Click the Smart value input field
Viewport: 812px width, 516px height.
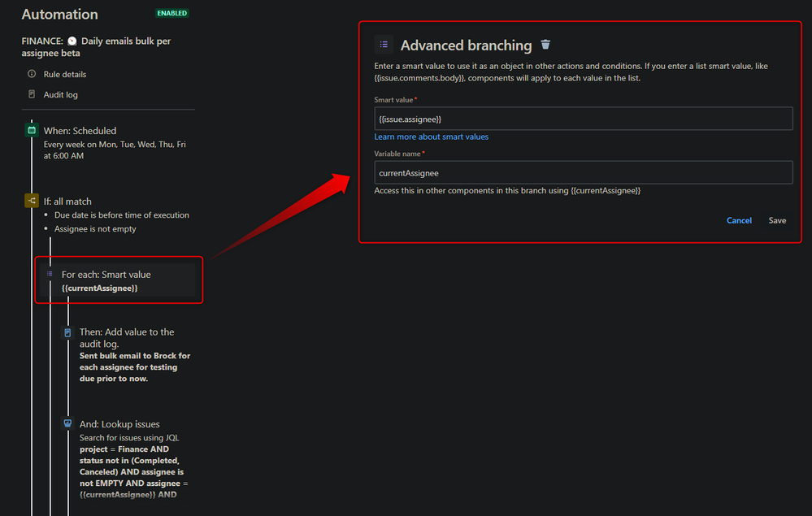583,119
